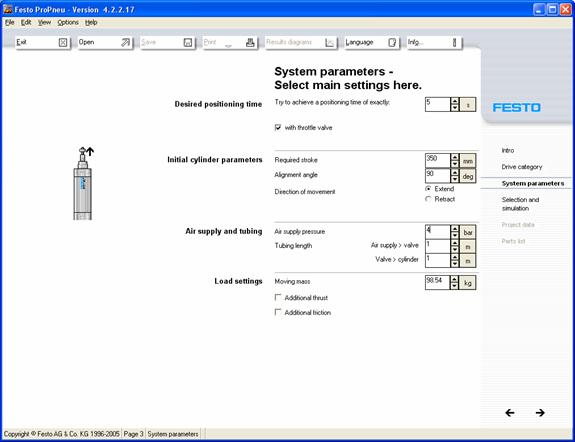Go to Selection and simulation step
Viewport: 575px width, 442px height.
(520, 204)
